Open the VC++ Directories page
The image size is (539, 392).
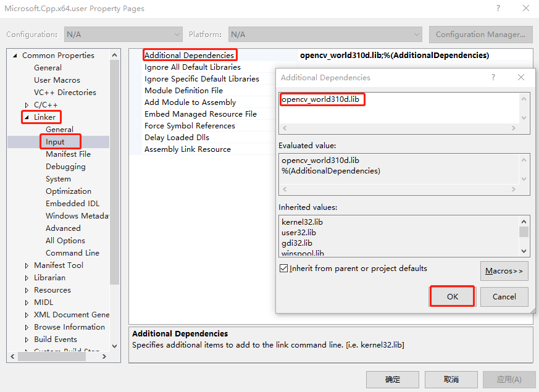click(x=65, y=93)
